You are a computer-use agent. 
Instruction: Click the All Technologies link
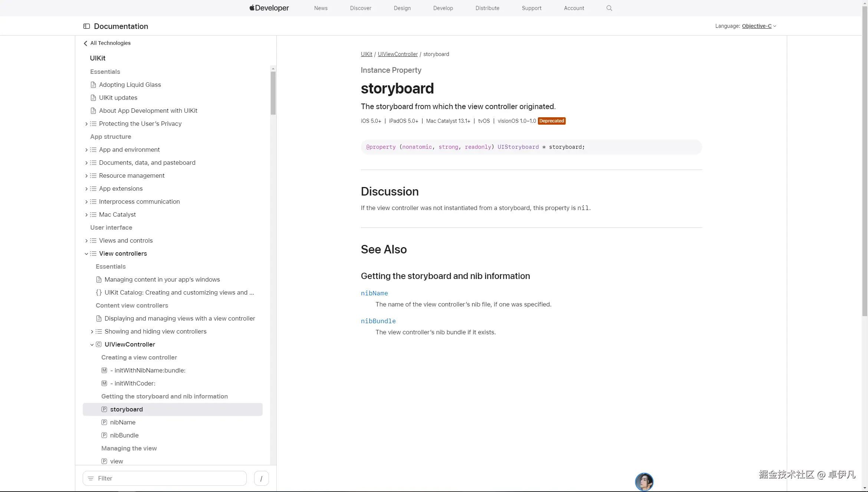(111, 43)
